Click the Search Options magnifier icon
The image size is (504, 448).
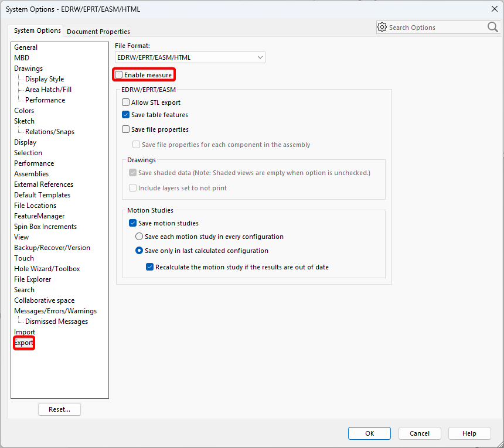coord(492,28)
